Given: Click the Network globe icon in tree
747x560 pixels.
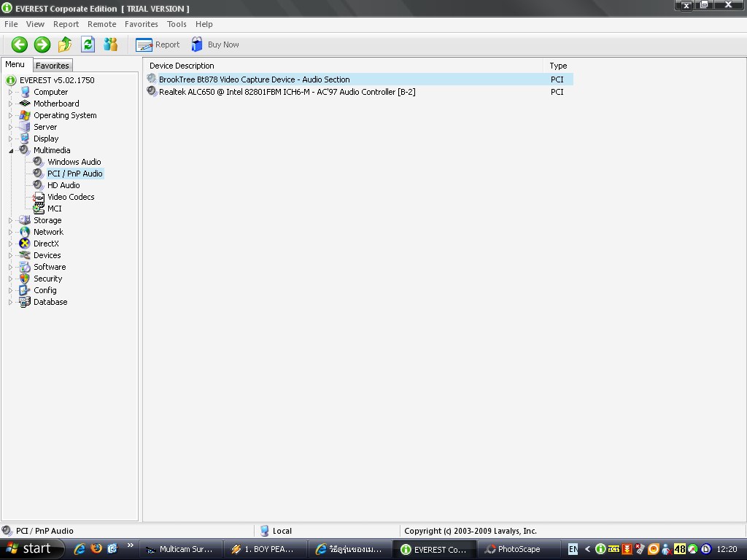Looking at the screenshot, I should point(25,232).
